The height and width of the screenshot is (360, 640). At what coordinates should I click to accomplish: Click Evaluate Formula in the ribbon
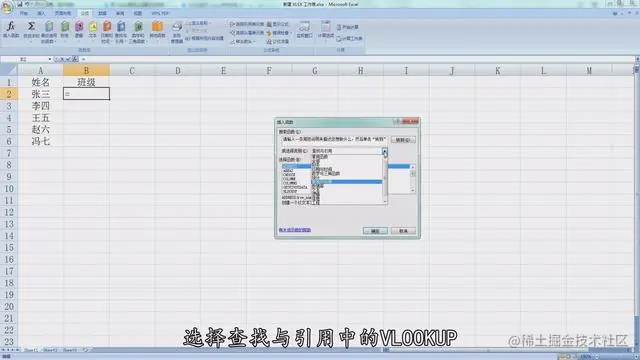point(278,42)
